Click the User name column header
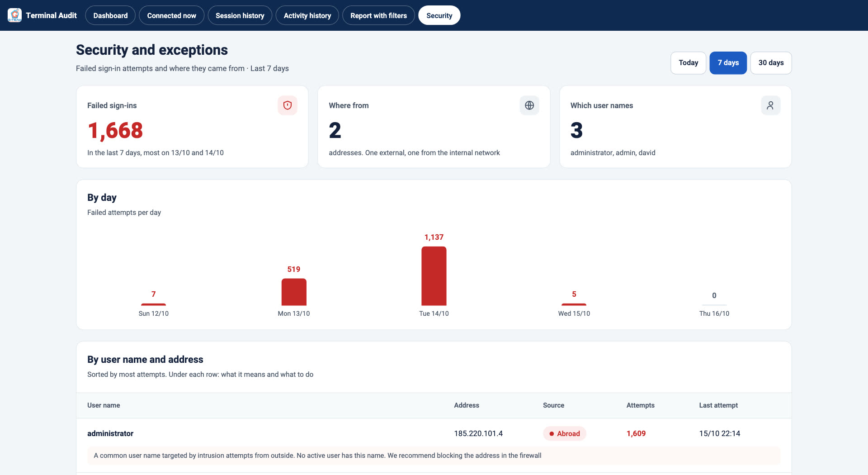The height and width of the screenshot is (475, 868). (104, 405)
